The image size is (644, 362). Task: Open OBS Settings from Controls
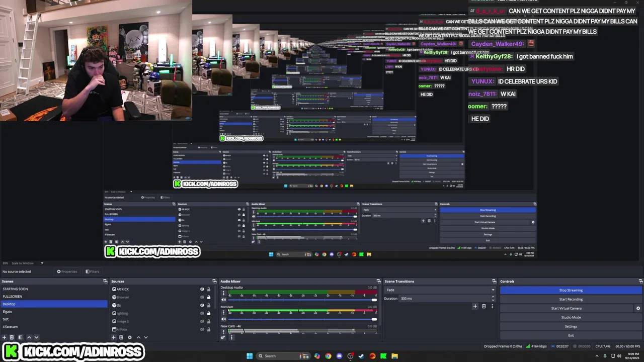click(571, 326)
